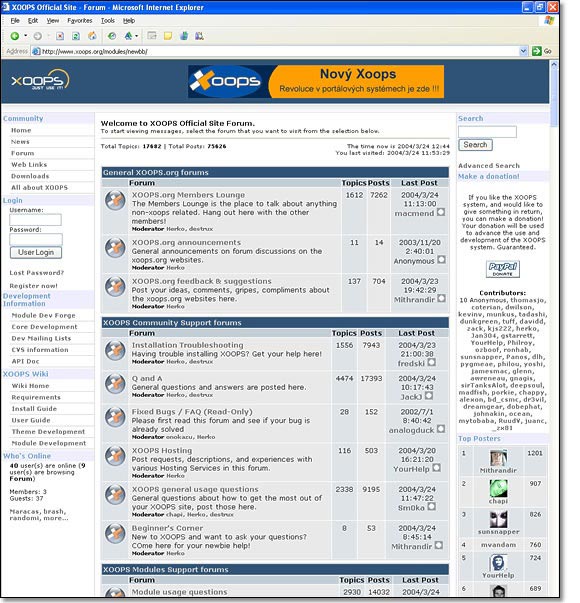580x603 pixels.
Task: Open the Lost Password? link
Action: coord(37,273)
